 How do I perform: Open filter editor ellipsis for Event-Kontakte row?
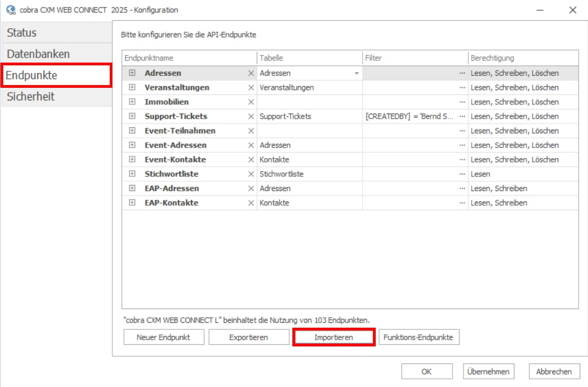pos(462,160)
